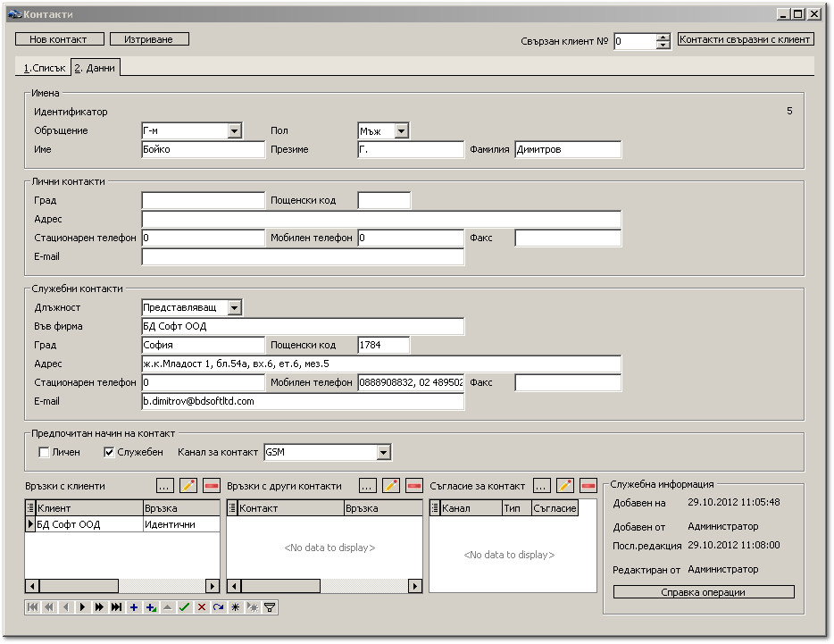The width and height of the screenshot is (834, 644).
Task: Delete an entry in Връзки с други контакти
Action: click(414, 485)
